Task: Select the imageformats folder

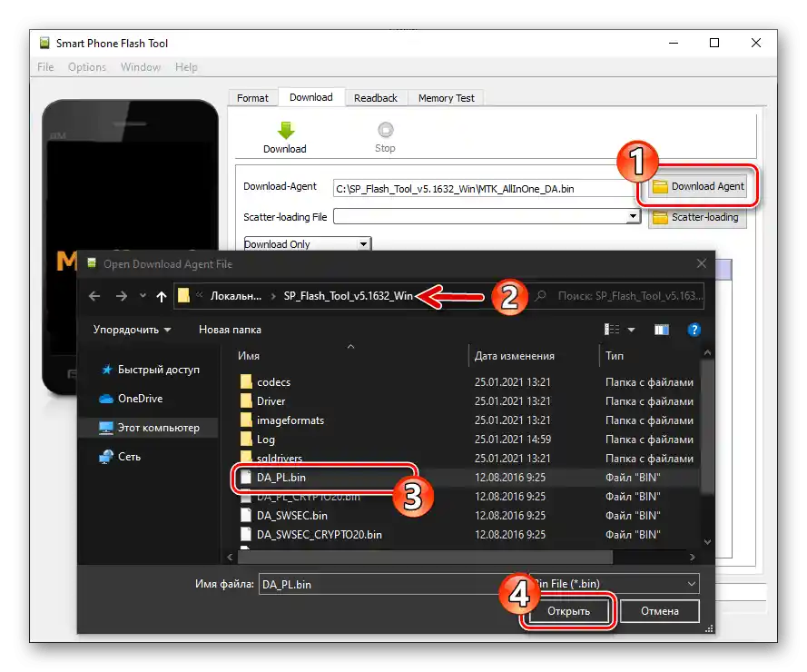Action: pyautogui.click(x=290, y=420)
